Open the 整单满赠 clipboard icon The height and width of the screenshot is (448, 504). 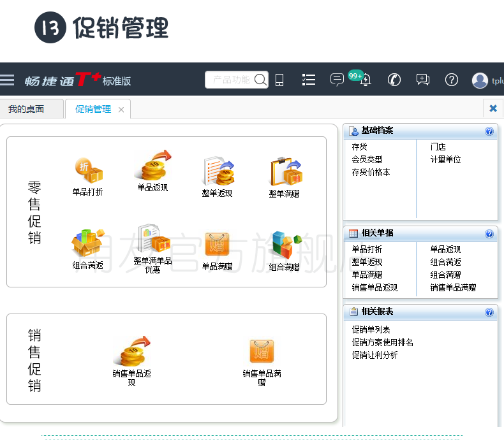286,171
